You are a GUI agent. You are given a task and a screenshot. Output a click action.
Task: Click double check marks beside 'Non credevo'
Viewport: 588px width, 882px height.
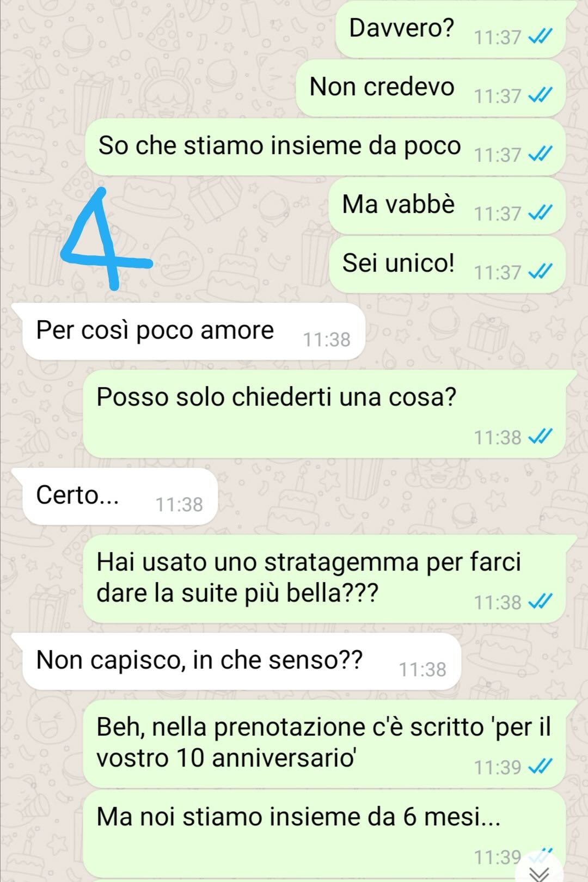(x=541, y=95)
